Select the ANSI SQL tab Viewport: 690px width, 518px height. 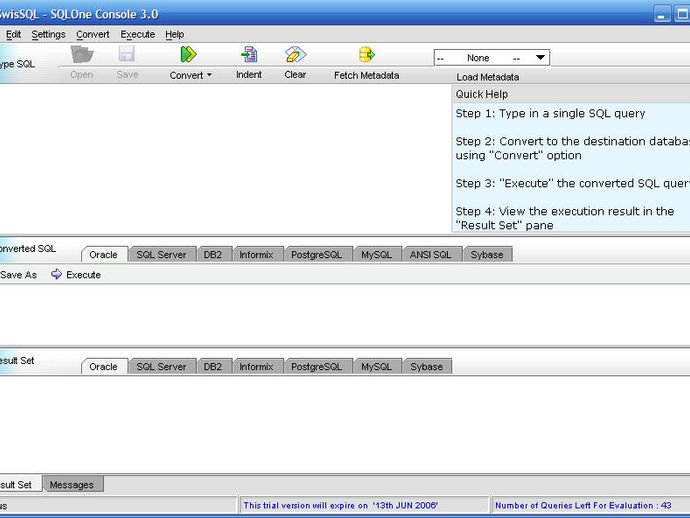point(431,254)
